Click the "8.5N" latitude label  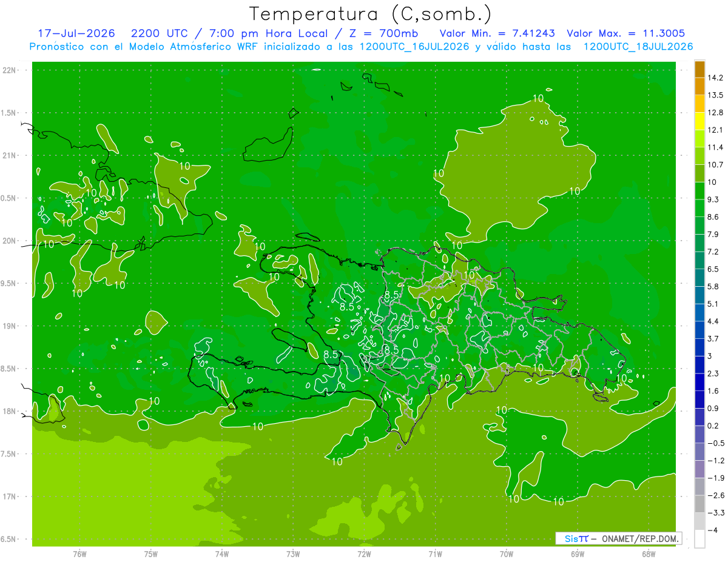[8, 369]
